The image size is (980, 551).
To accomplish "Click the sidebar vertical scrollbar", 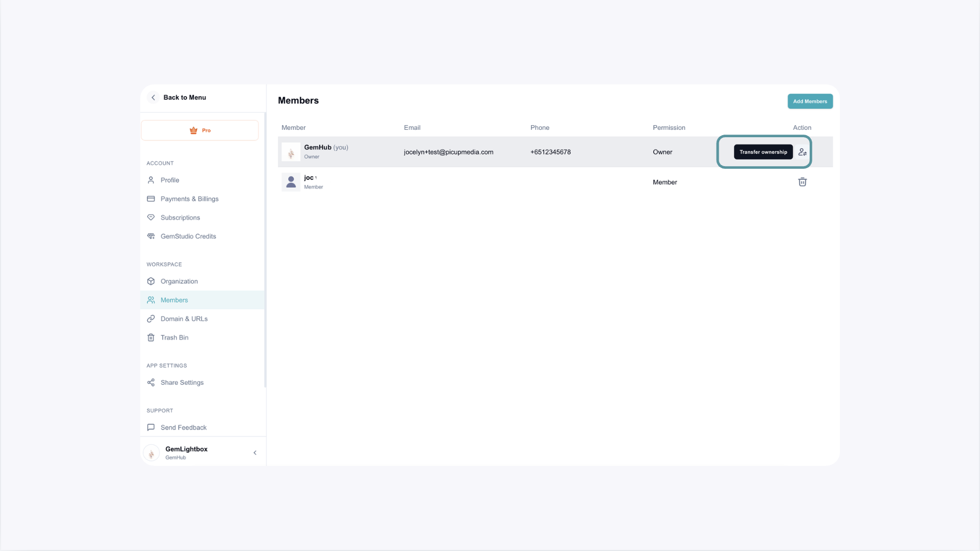I will pos(265,250).
